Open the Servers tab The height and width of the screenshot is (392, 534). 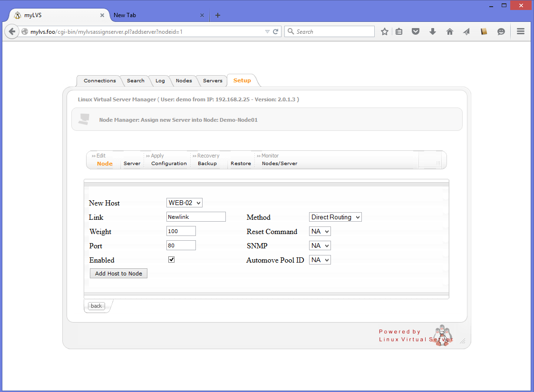[x=213, y=81]
